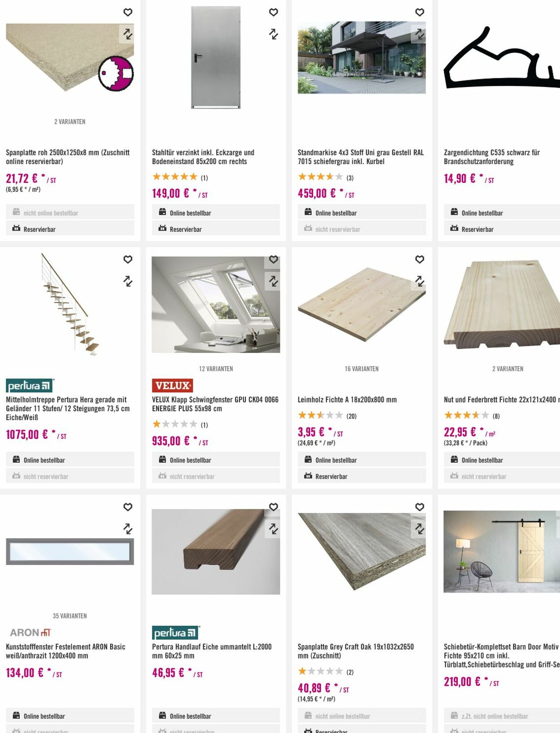Image resolution: width=560 pixels, height=733 pixels.
Task: Expand 16 Varianten for Leimholz Fichte
Action: (362, 369)
